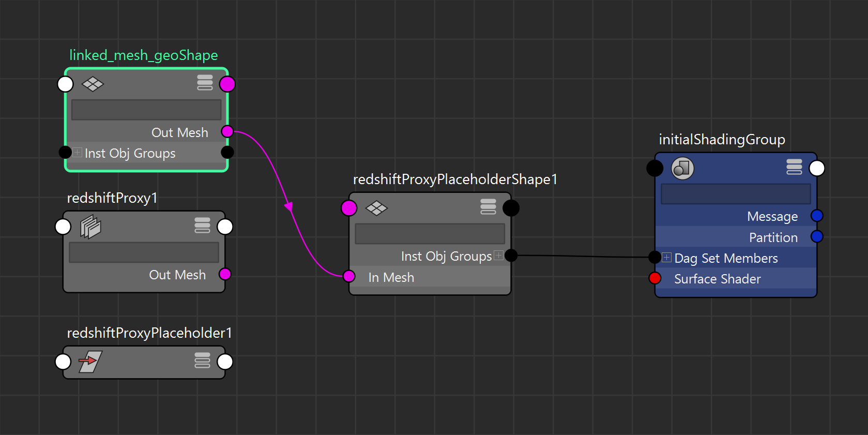Toggle view mode bars on redshiftProxy1 node
The width and height of the screenshot is (868, 435).
202,226
